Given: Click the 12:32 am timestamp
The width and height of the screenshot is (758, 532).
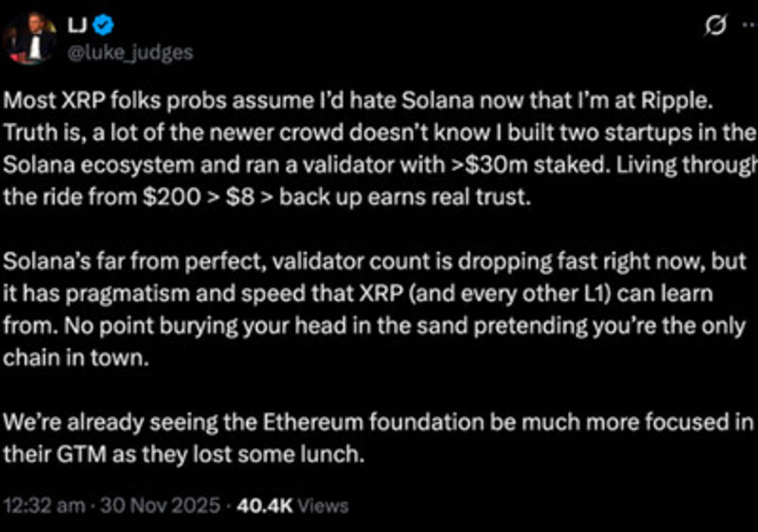Looking at the screenshot, I should (43, 505).
